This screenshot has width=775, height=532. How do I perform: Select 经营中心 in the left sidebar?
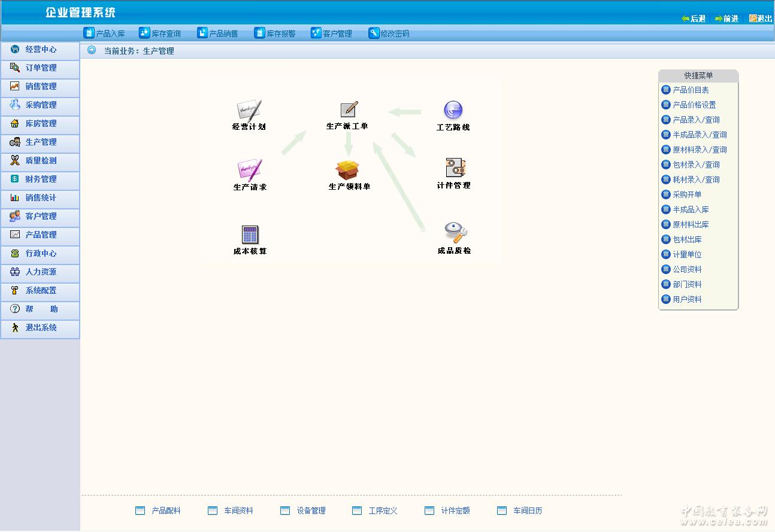[x=40, y=50]
